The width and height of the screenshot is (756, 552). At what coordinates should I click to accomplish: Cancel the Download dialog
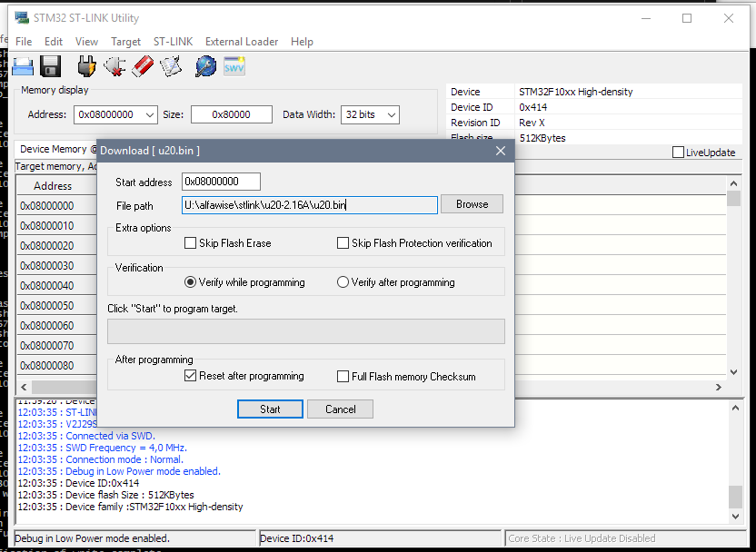[x=341, y=409]
